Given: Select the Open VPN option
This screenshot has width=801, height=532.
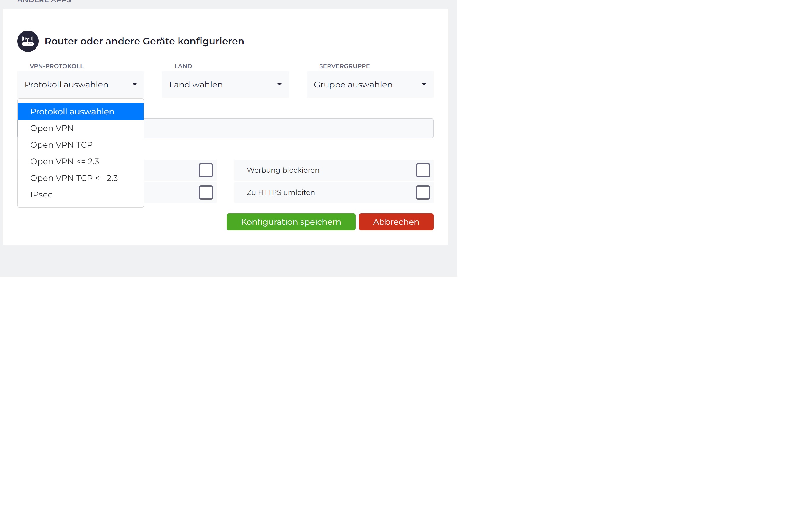Looking at the screenshot, I should point(52,128).
